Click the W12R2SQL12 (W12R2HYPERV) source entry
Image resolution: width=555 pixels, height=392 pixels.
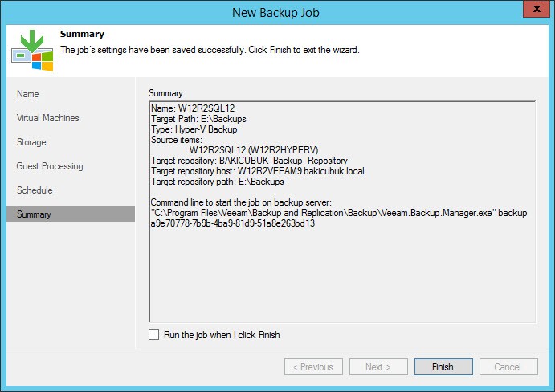coord(254,150)
